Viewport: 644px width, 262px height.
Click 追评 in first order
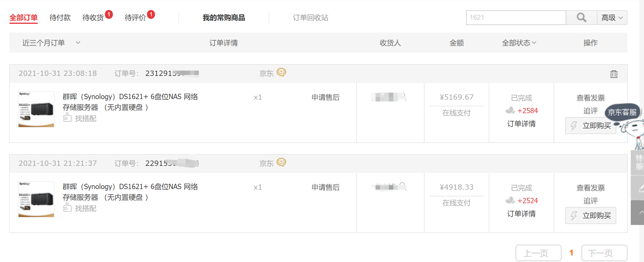click(x=590, y=111)
